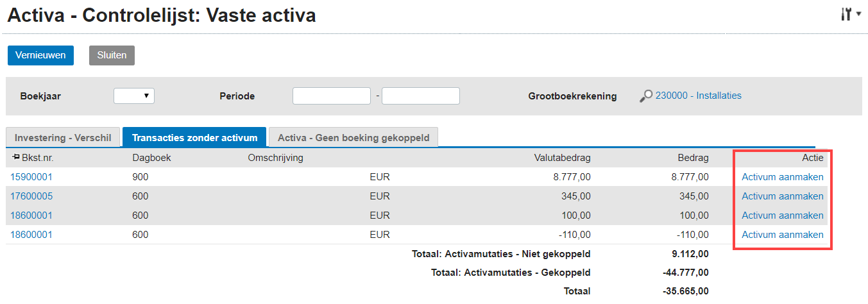Sort by the Bedrag column header
This screenshot has width=868, height=304.
coord(694,157)
